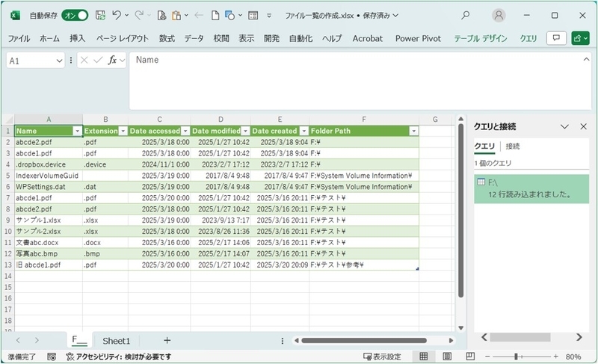Select cell containing WPSettings.dat
The height and width of the screenshot is (364, 598).
pos(49,187)
